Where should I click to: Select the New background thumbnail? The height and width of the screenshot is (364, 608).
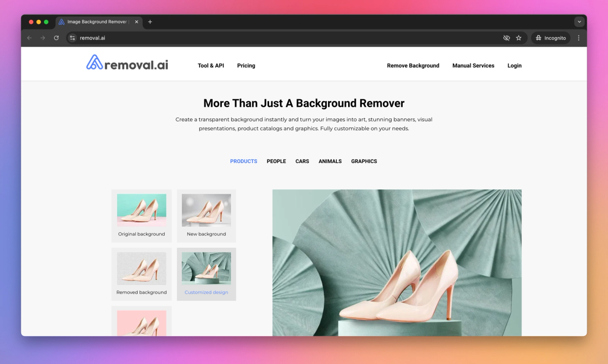[206, 216]
